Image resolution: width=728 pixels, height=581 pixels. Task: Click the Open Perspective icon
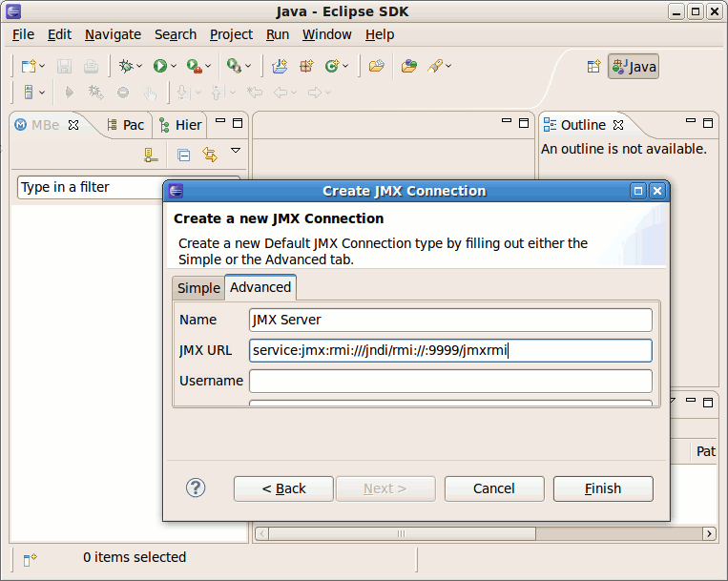click(593, 66)
